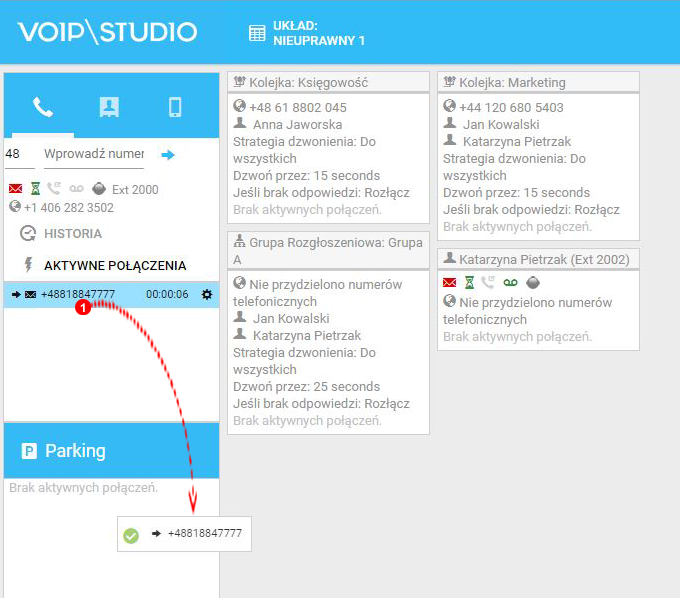Viewport: 680px width, 598px height.
Task: Click Grupa Rozgłoszeniowa: Grupa A header
Action: coord(328,251)
